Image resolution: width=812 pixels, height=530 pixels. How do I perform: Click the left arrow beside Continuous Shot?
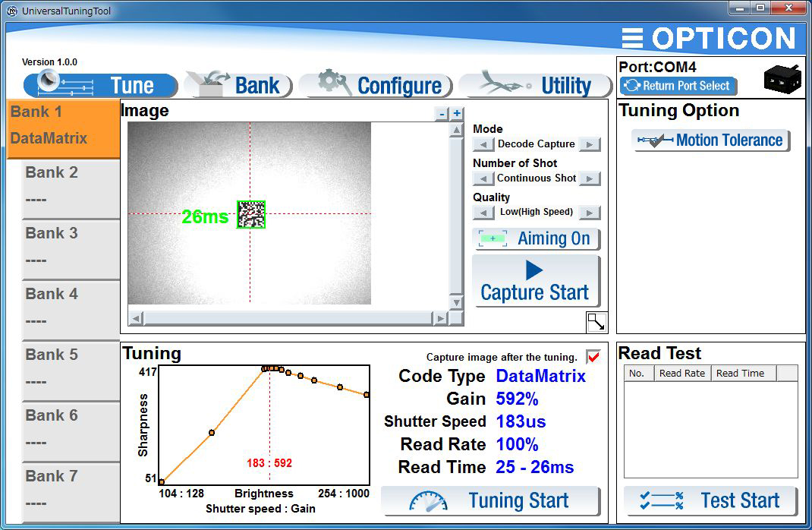click(483, 178)
